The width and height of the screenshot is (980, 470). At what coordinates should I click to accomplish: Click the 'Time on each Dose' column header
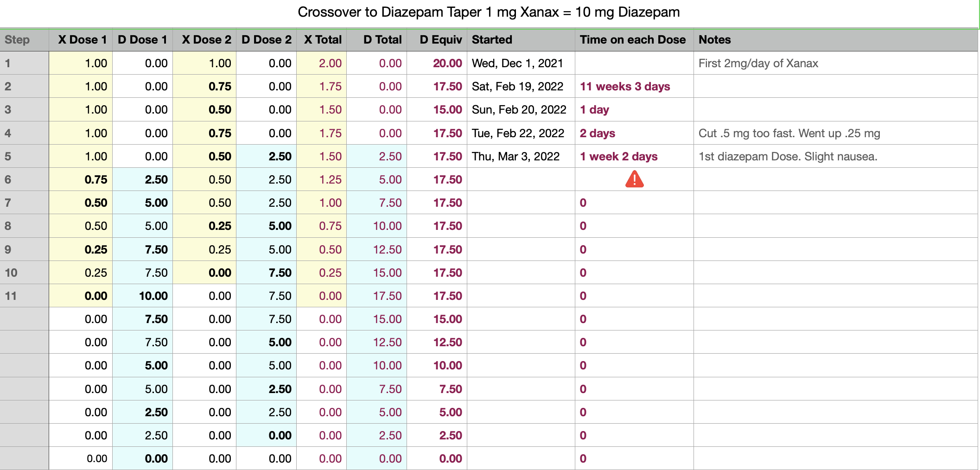point(634,40)
